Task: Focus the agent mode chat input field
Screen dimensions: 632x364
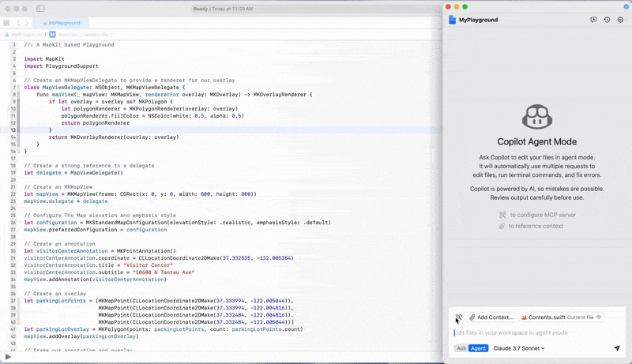Action: coord(537,332)
